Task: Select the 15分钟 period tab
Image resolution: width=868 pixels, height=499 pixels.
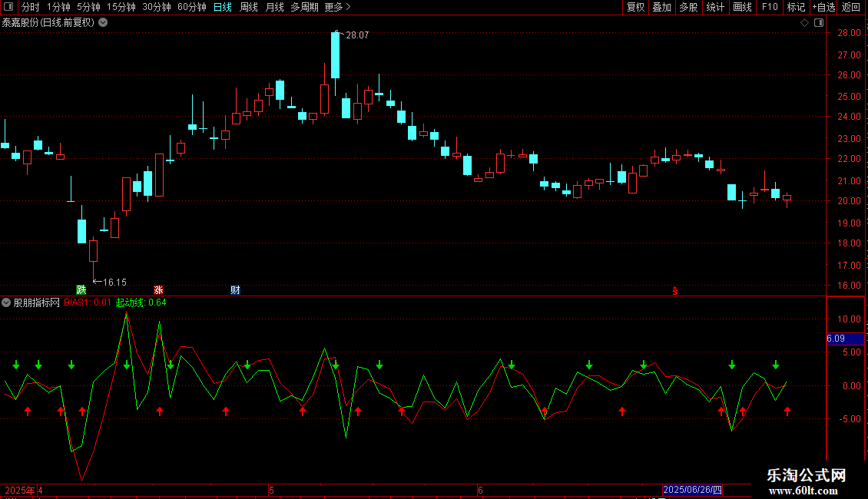Action: [x=121, y=7]
